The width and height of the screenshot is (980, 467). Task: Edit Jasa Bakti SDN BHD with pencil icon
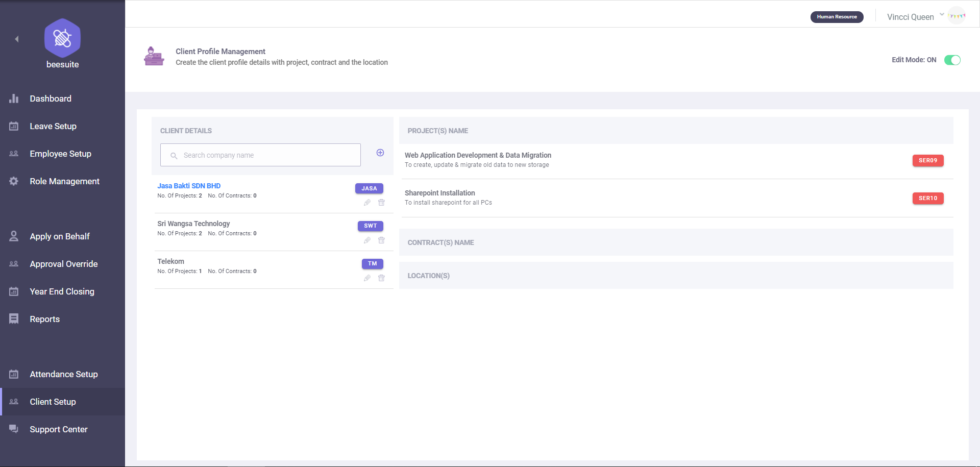click(367, 203)
